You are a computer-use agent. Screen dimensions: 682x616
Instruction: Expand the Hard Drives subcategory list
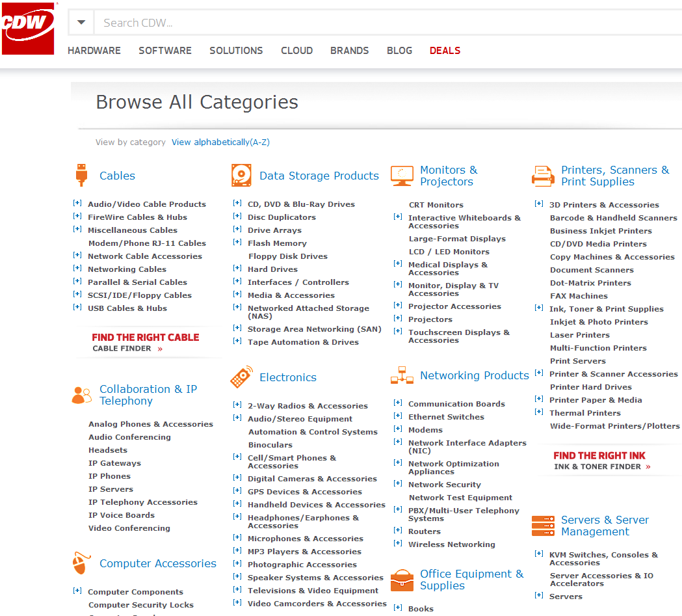(x=237, y=269)
